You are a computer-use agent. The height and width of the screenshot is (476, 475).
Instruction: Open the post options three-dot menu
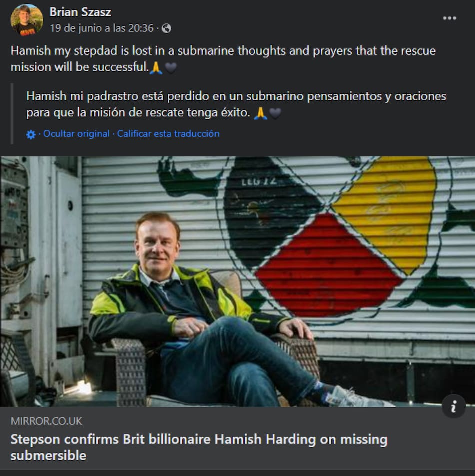pos(449,18)
